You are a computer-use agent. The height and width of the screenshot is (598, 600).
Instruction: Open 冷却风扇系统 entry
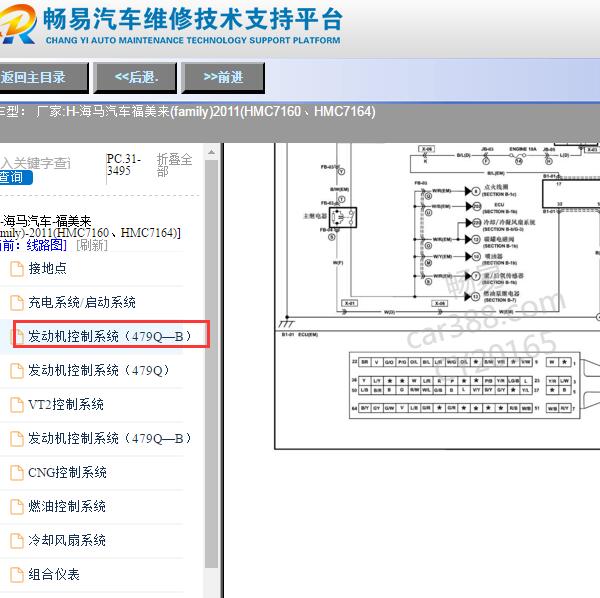[67, 541]
